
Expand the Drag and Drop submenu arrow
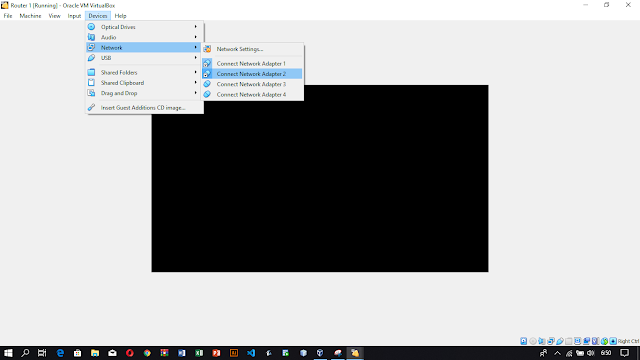[x=196, y=93]
